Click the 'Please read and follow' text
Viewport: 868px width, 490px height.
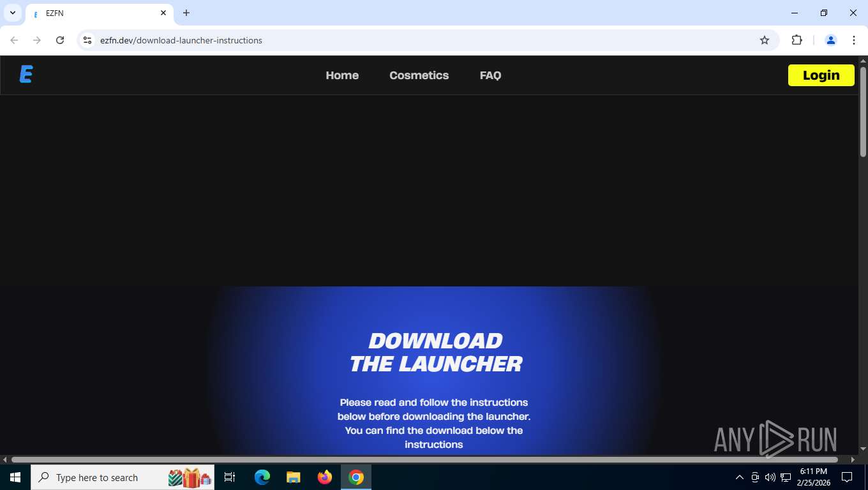click(434, 424)
